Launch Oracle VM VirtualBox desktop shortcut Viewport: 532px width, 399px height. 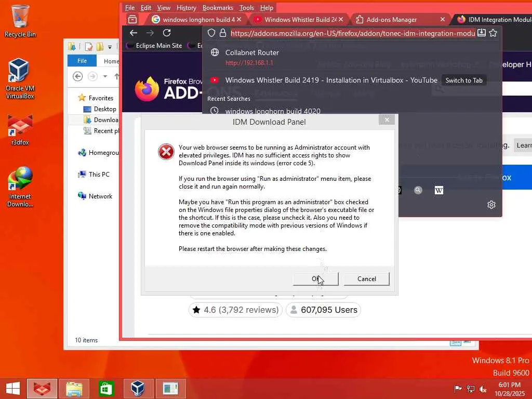click(x=20, y=79)
